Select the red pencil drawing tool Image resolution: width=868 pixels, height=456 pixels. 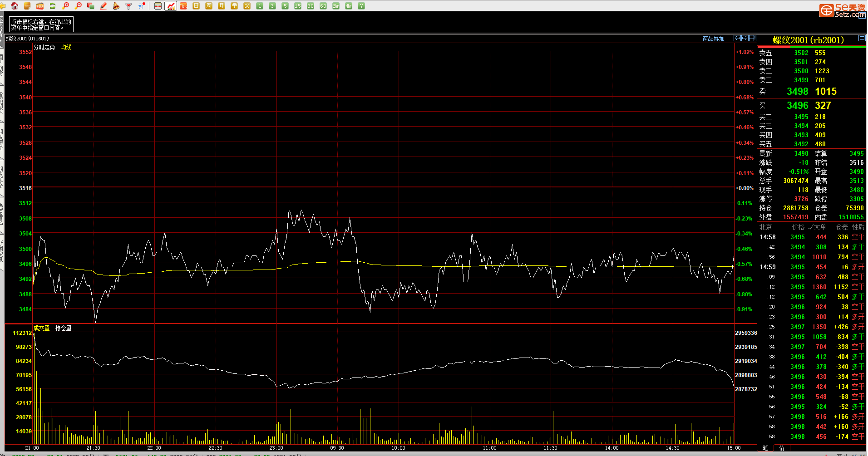(x=104, y=6)
